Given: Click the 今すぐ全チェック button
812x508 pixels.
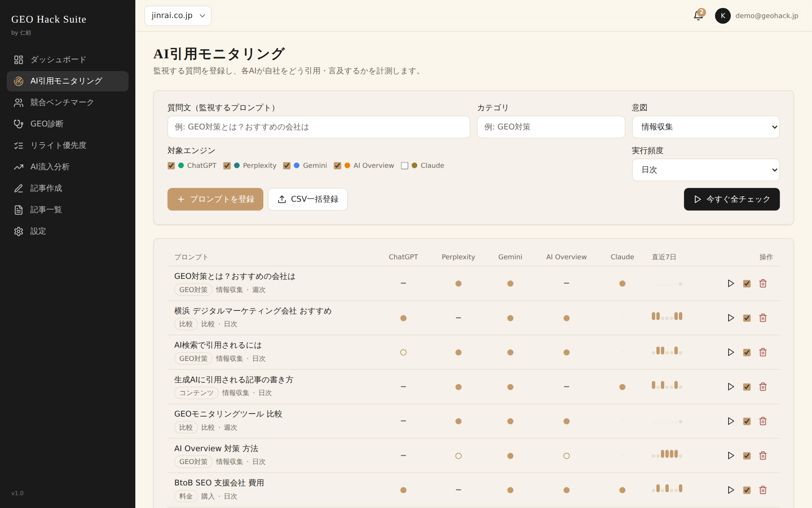Looking at the screenshot, I should (732, 199).
